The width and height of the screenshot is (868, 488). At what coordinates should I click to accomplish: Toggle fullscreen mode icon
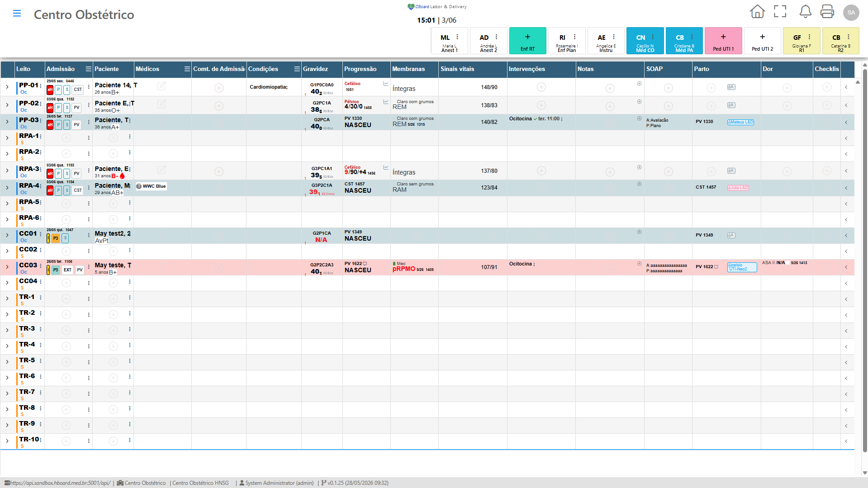(780, 12)
